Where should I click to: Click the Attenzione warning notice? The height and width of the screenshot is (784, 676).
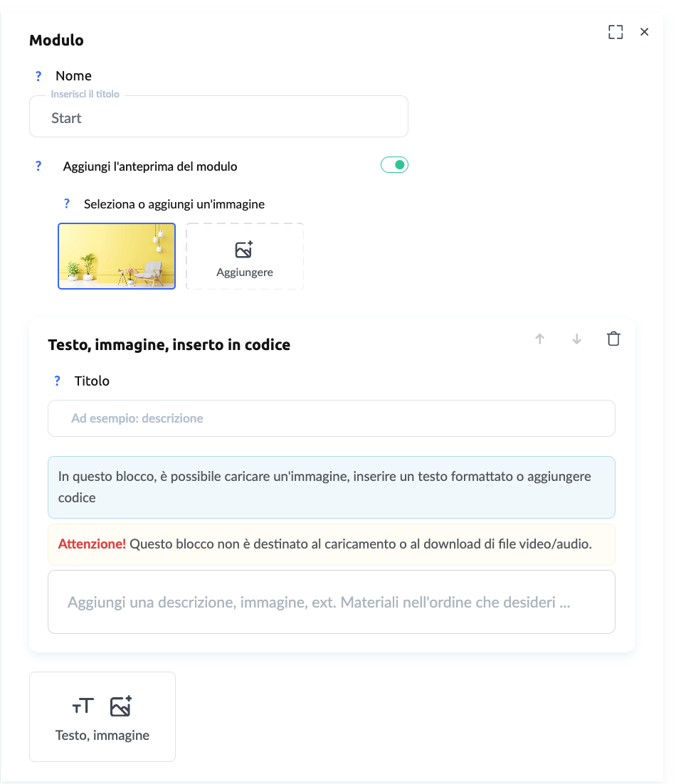(331, 545)
